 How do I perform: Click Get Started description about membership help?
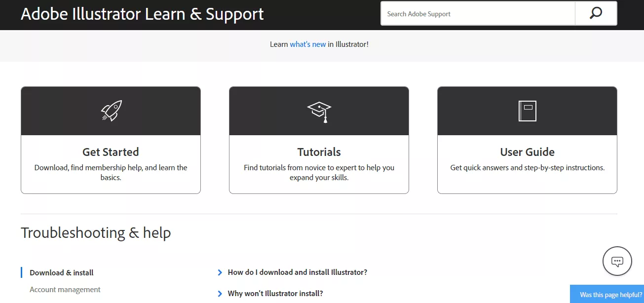tap(111, 172)
